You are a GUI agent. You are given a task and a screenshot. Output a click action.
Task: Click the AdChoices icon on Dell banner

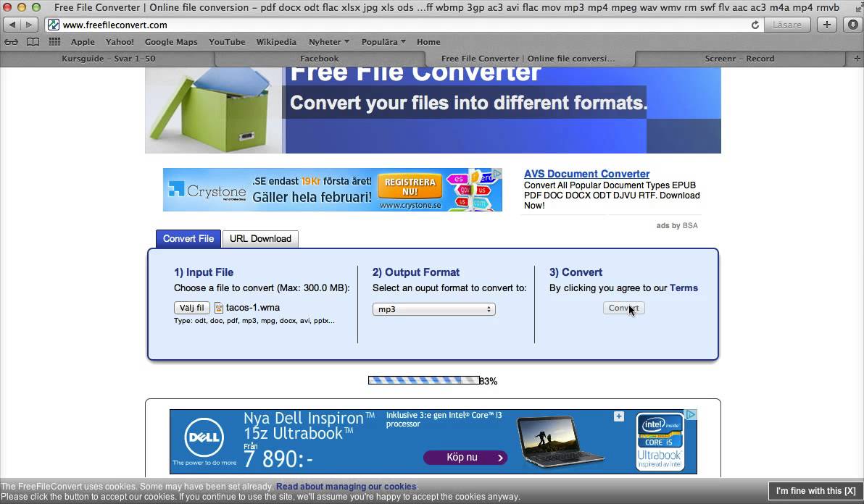[x=691, y=414]
